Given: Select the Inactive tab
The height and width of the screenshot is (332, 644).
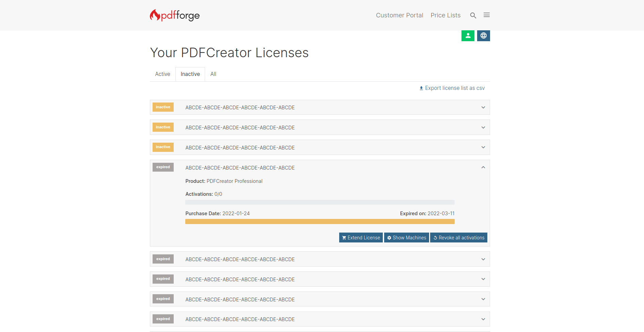Looking at the screenshot, I should pos(190,74).
